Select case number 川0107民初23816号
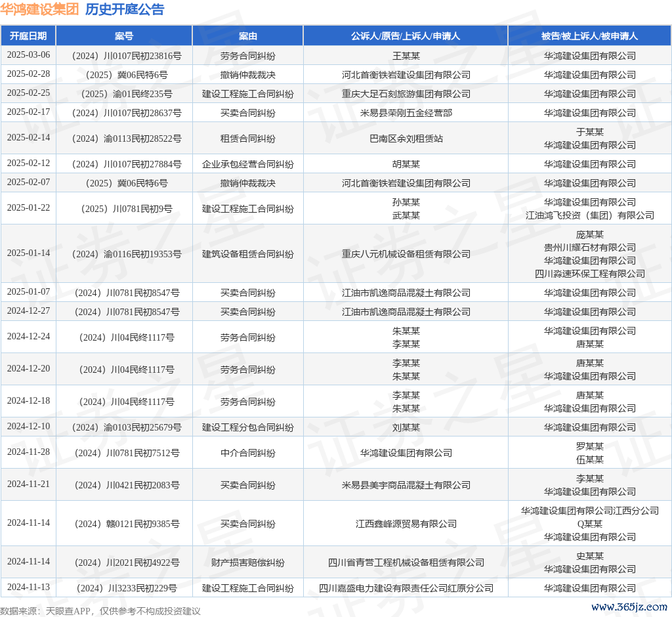This screenshot has height=617, width=672. [127, 56]
